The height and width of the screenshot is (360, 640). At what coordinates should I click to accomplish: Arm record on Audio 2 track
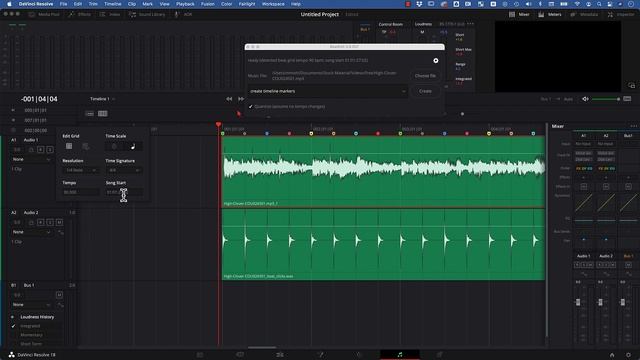pyautogui.click(x=40, y=222)
